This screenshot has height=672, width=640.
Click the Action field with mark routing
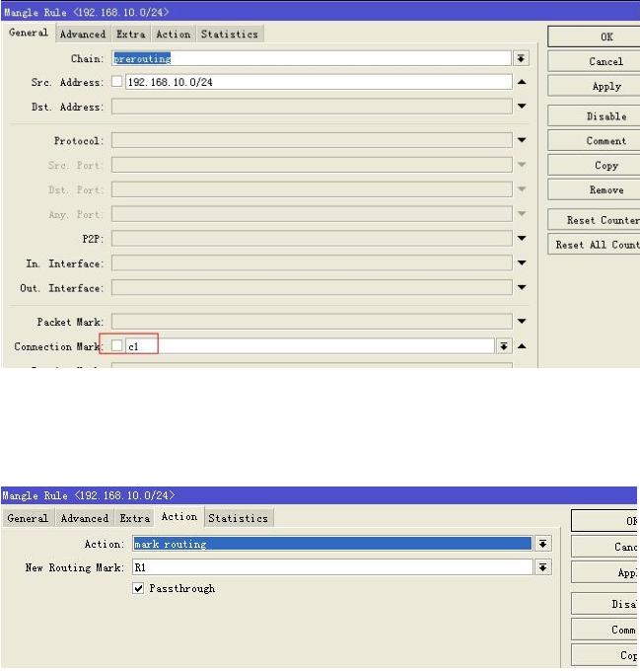332,544
